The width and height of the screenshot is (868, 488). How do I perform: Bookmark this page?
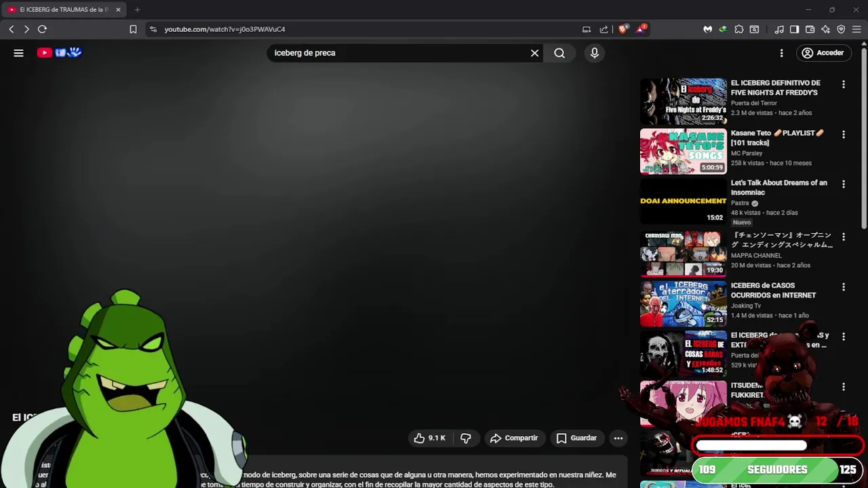point(133,29)
